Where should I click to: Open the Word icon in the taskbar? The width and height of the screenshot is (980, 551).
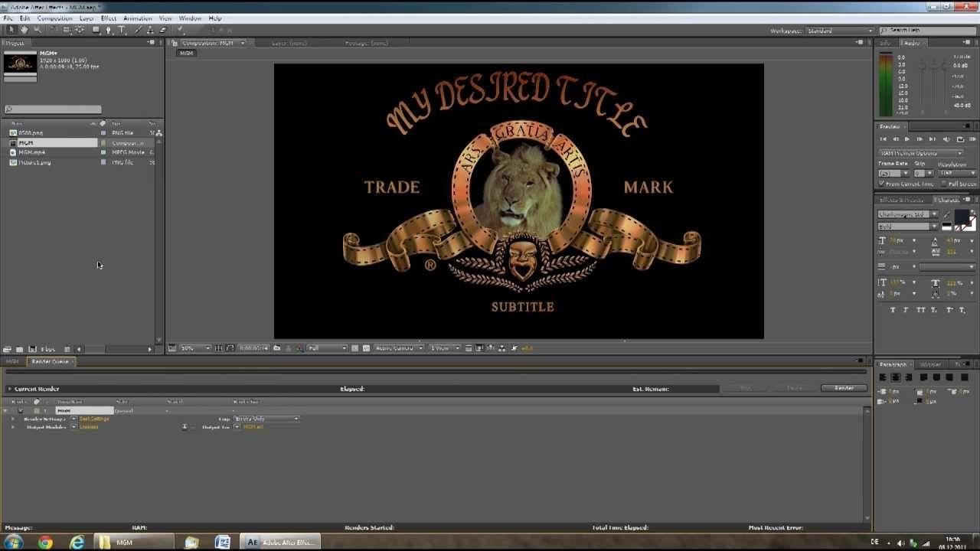[223, 542]
